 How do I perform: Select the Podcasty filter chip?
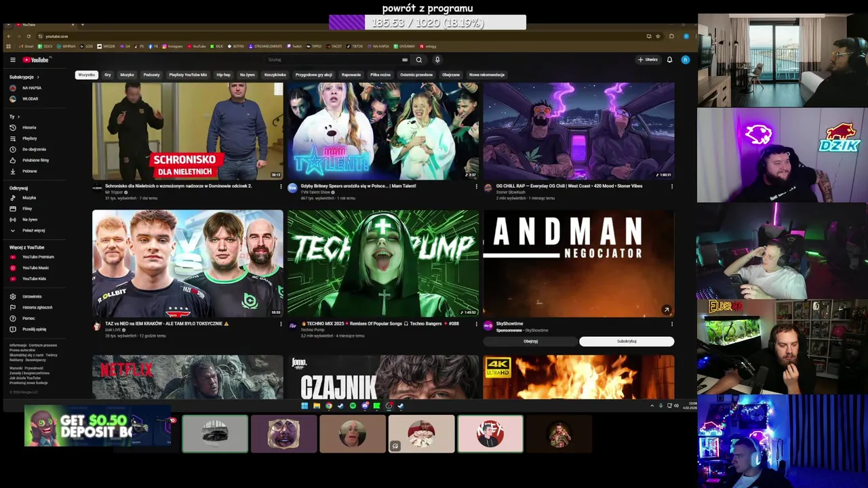click(151, 75)
